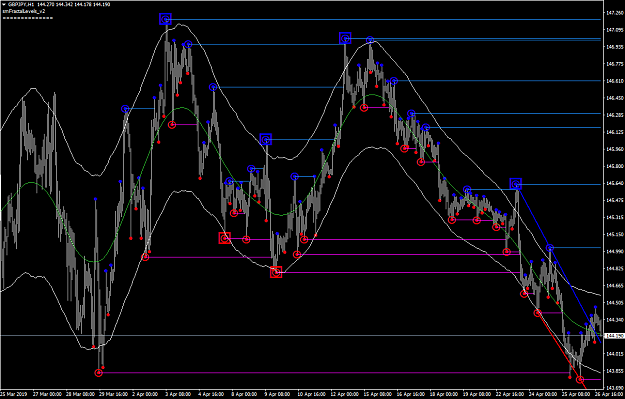Click the 147.260 price scale label
This screenshot has width=625, height=399.
[615, 13]
